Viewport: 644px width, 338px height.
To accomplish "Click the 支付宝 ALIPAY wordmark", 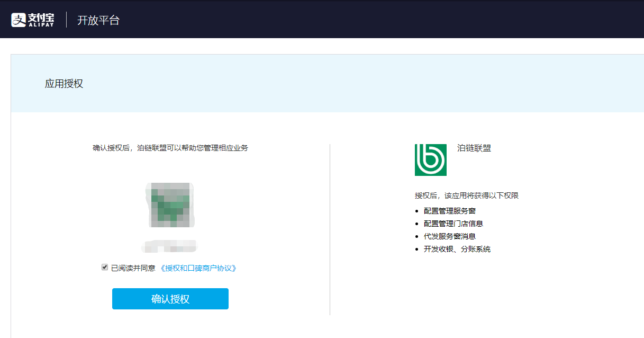I will [x=41, y=20].
